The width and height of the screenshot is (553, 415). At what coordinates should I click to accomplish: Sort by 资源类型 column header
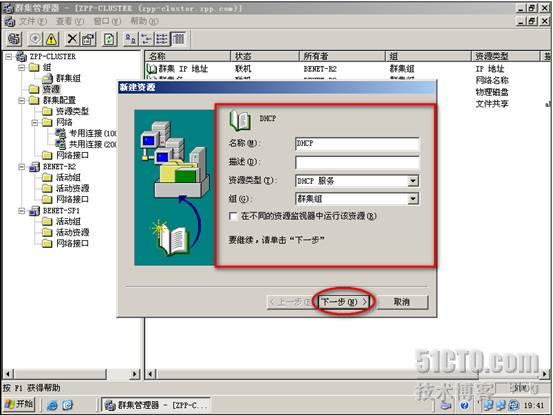pyautogui.click(x=506, y=56)
